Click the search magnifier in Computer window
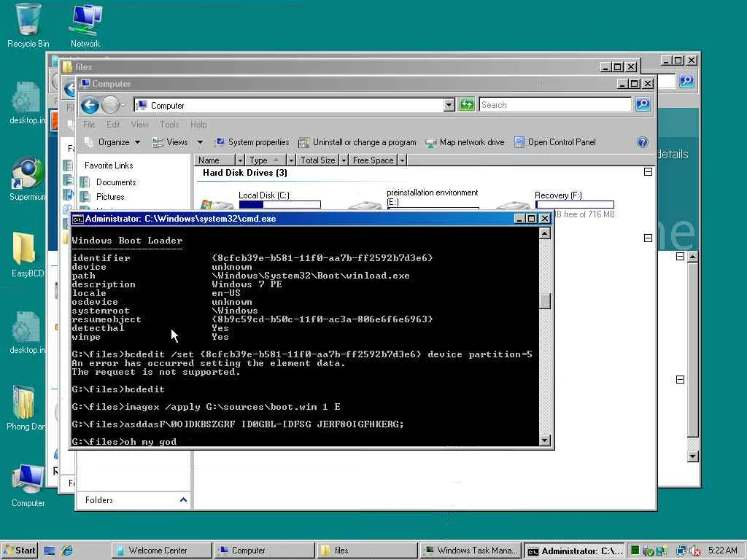This screenshot has height=560, width=747. [x=642, y=104]
